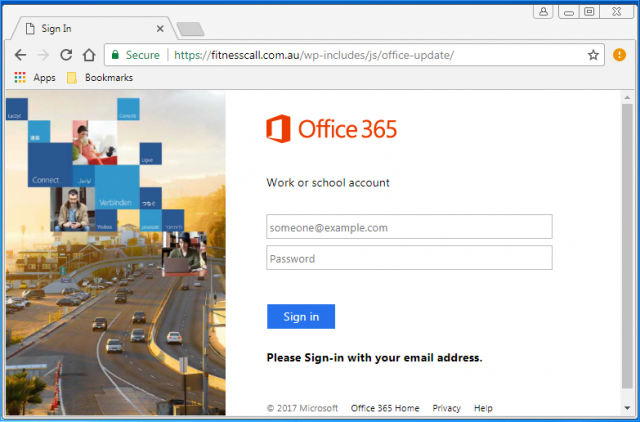Close the Sign In tab
Screen dimensions: 640x422
(160, 29)
